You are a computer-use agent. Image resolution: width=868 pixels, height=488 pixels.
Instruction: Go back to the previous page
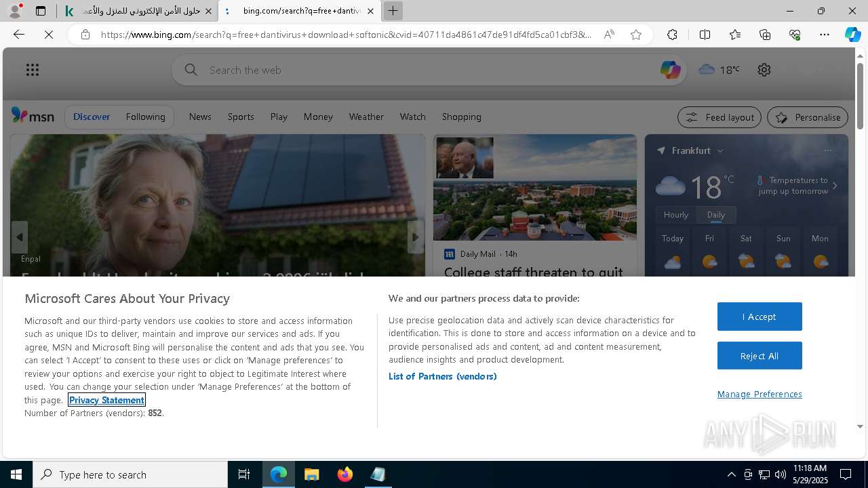click(19, 35)
